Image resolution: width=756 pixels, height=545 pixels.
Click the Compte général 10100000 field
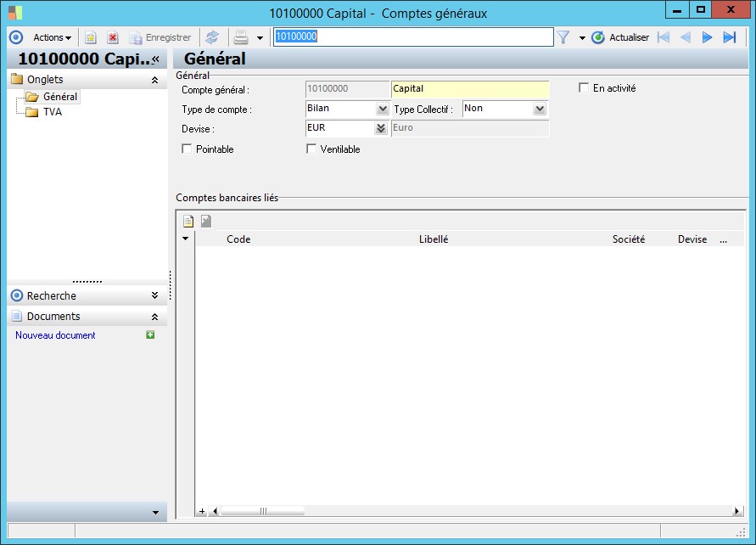(x=347, y=89)
